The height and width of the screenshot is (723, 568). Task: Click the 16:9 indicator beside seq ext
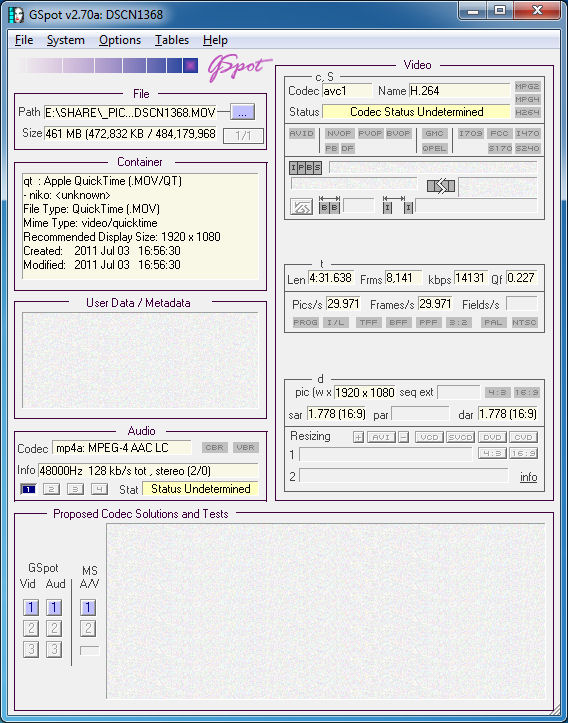click(x=526, y=392)
